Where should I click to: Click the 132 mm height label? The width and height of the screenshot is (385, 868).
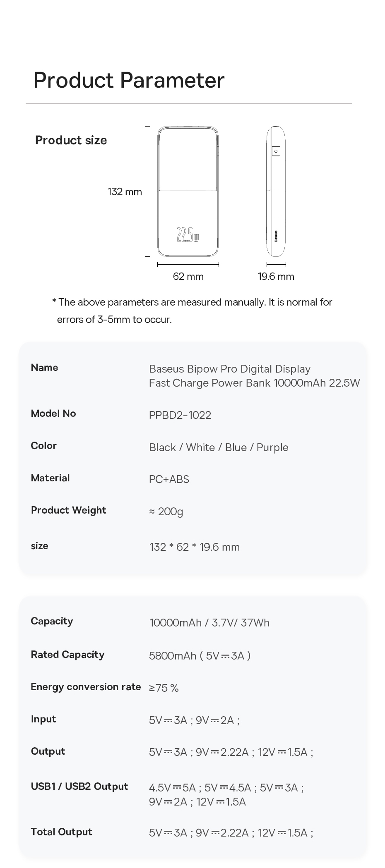click(x=125, y=192)
